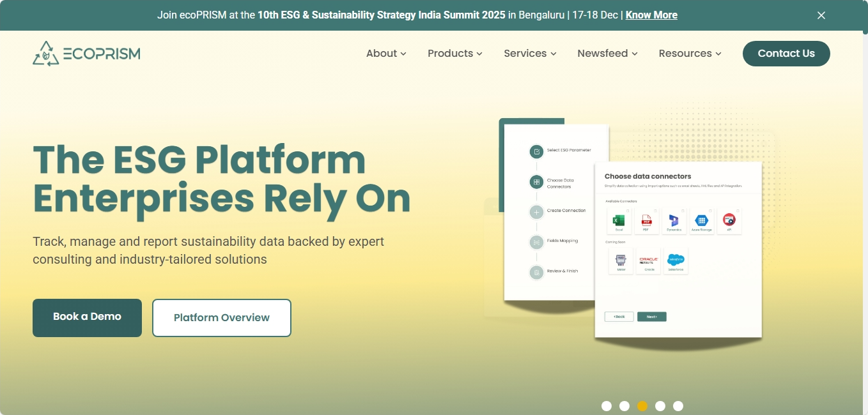Select the Excel data connector icon
The height and width of the screenshot is (415, 868).
click(619, 220)
